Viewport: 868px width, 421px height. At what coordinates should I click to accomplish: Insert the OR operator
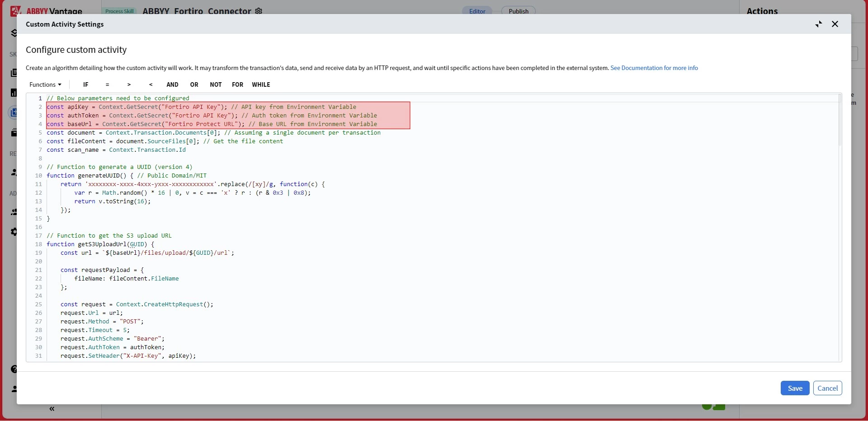click(x=194, y=84)
